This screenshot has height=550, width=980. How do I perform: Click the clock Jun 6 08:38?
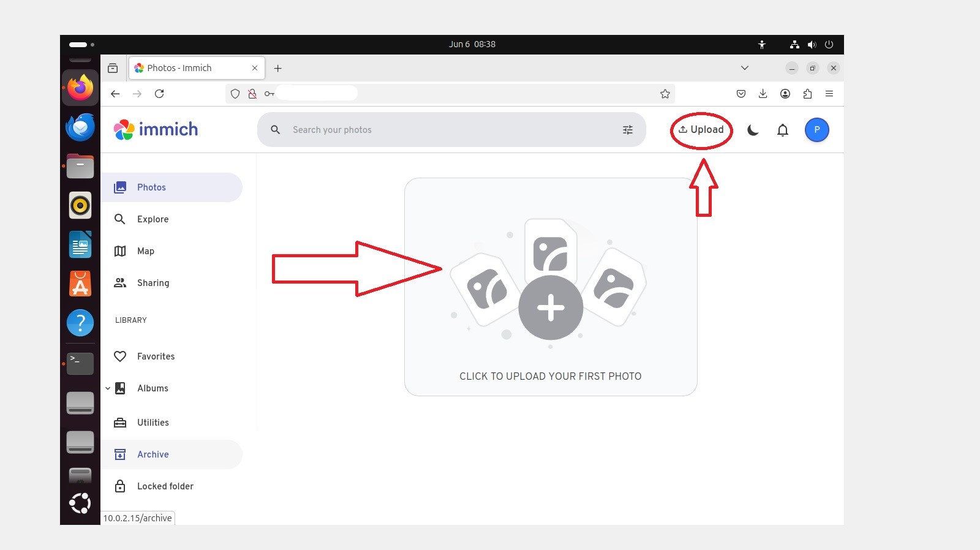[472, 45]
